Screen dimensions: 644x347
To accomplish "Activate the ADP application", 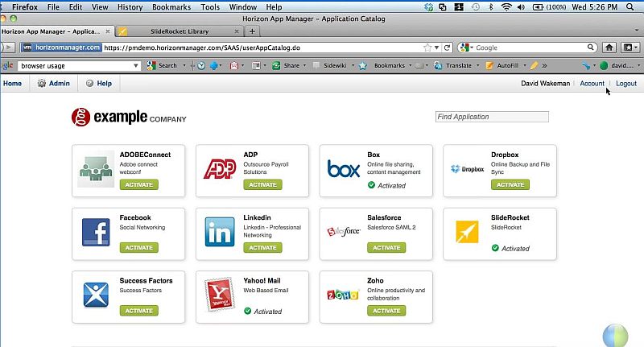I will click(263, 185).
